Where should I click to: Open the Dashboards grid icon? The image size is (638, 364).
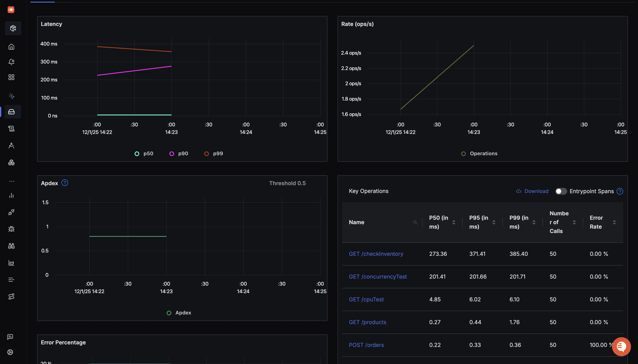(x=12, y=77)
